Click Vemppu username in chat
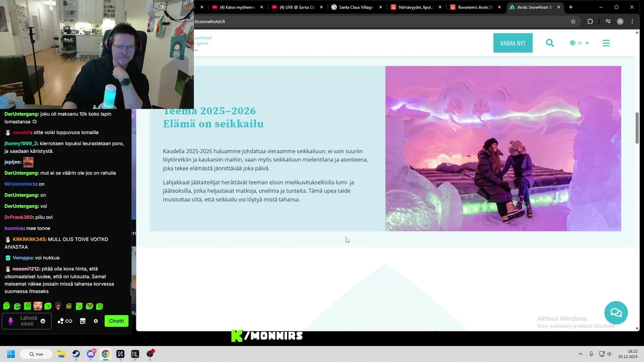This screenshot has width=644, height=362. click(22, 258)
